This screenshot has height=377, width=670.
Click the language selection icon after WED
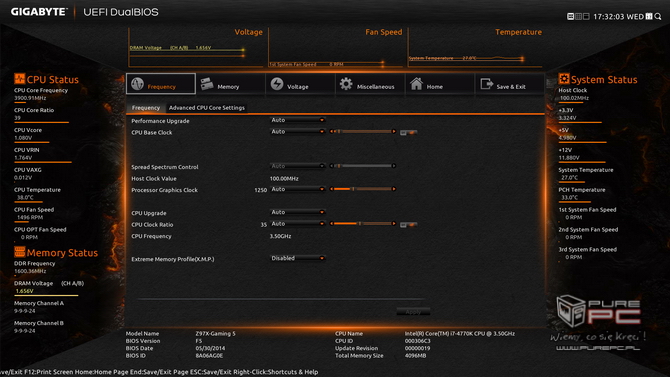pos(649,16)
